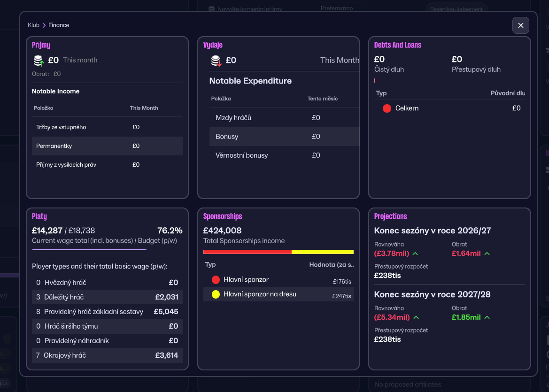Open the Sponsorships panel title
The image size is (549, 392).
point(222,216)
